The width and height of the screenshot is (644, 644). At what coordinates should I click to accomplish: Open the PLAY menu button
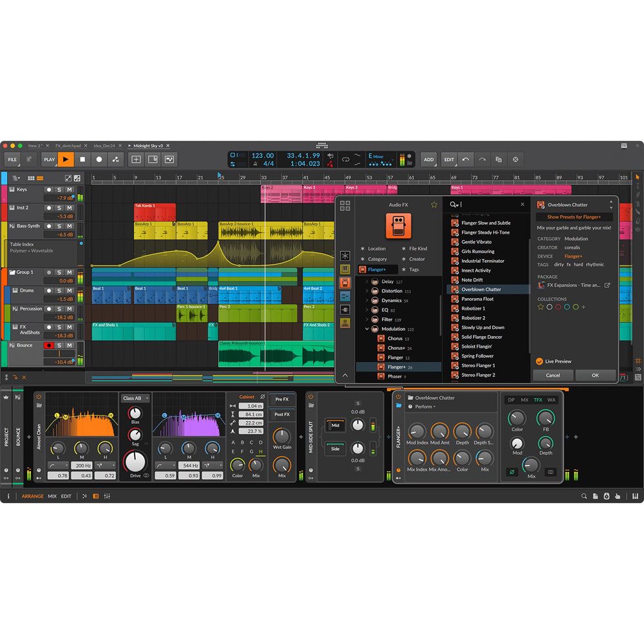[x=50, y=159]
